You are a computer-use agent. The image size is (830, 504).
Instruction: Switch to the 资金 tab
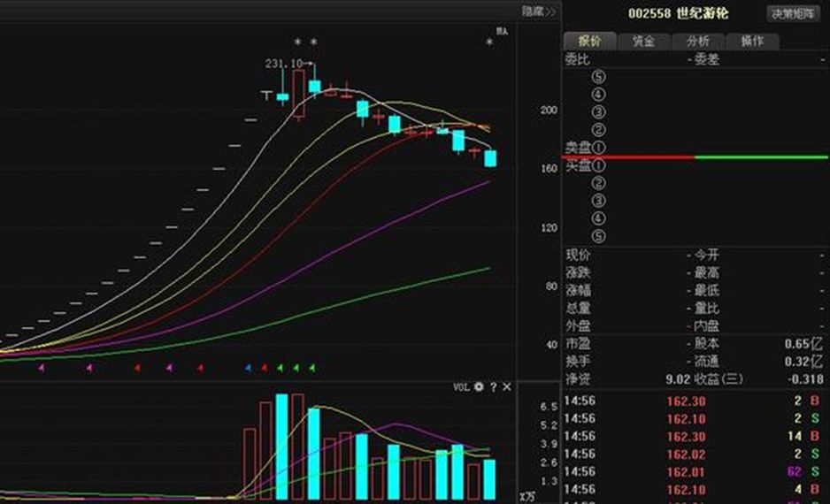[643, 41]
